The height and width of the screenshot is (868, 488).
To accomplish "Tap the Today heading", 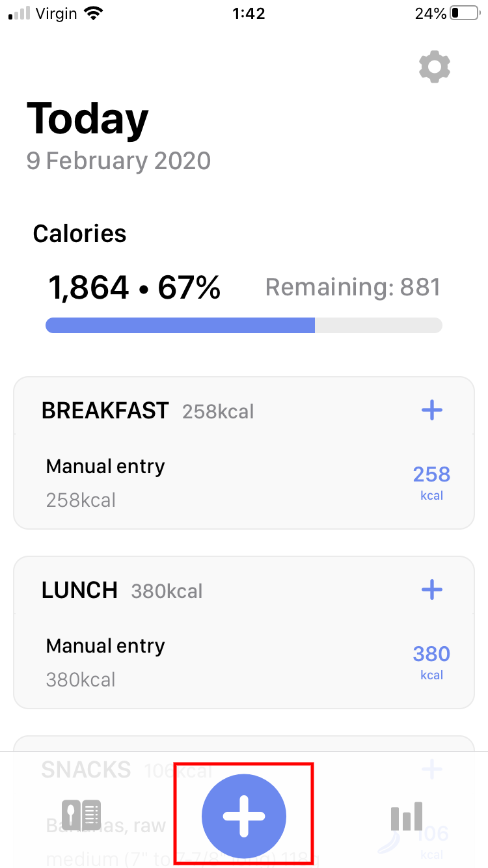I will tap(88, 120).
